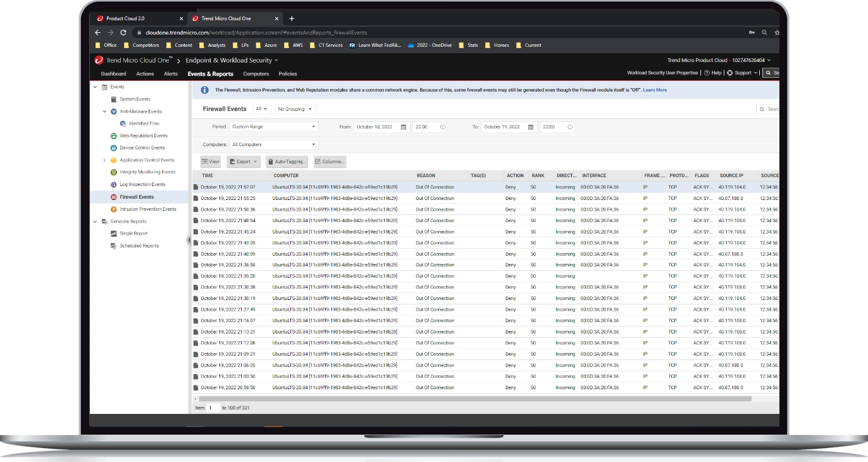
Task: Click the Help question mark icon
Action: click(707, 73)
